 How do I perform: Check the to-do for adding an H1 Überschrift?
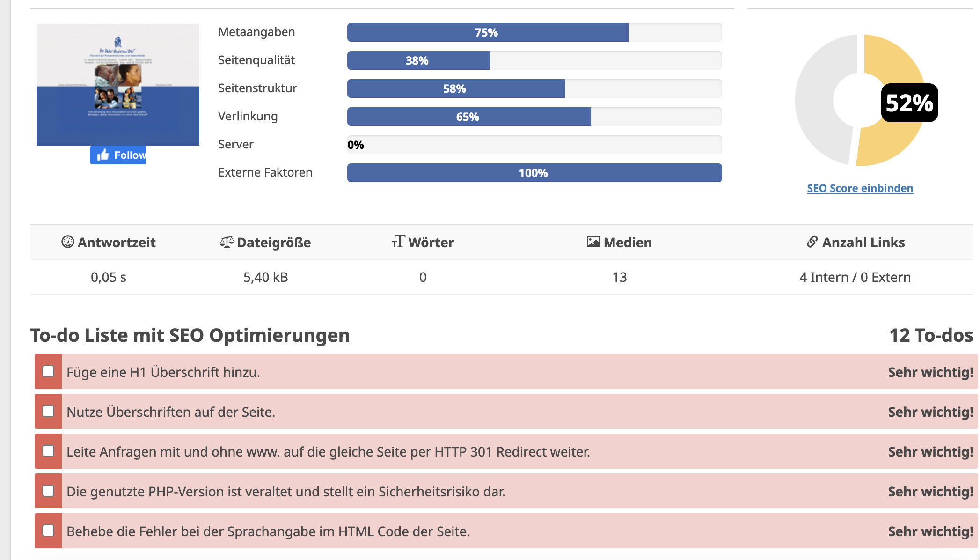(48, 372)
